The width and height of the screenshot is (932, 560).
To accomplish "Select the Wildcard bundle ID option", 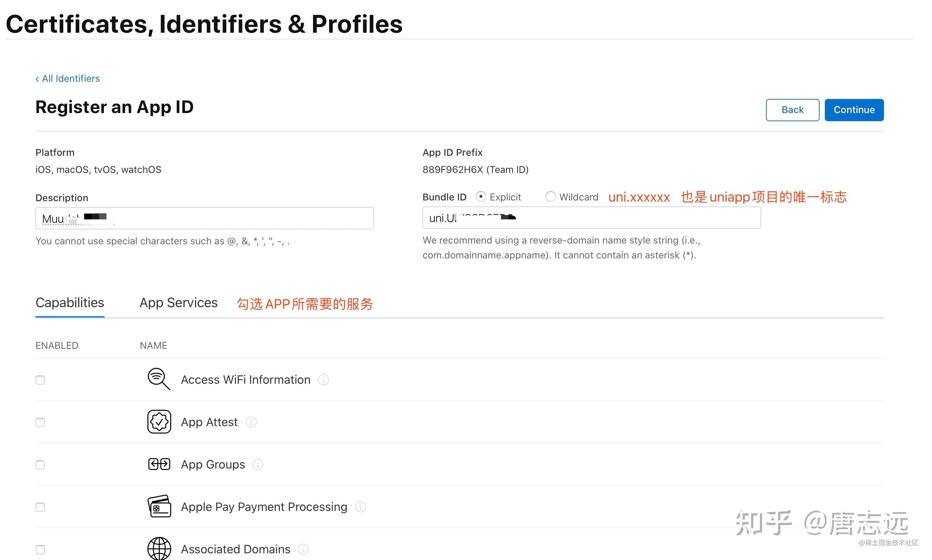I will [550, 197].
